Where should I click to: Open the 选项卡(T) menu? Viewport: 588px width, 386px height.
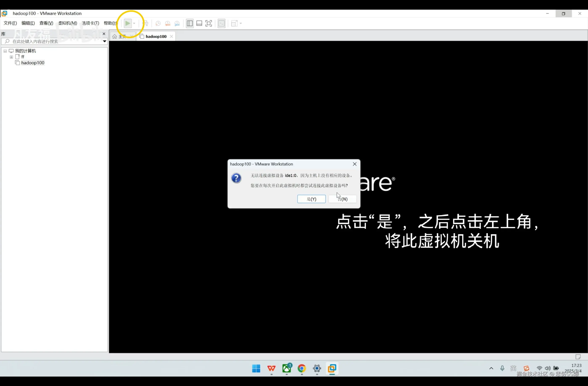[x=91, y=23]
